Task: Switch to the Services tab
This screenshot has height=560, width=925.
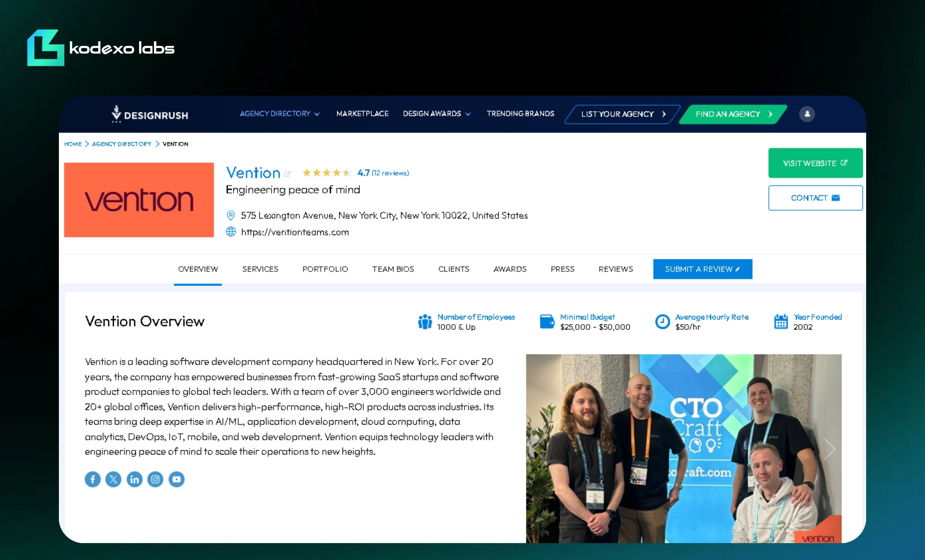Action: tap(260, 269)
